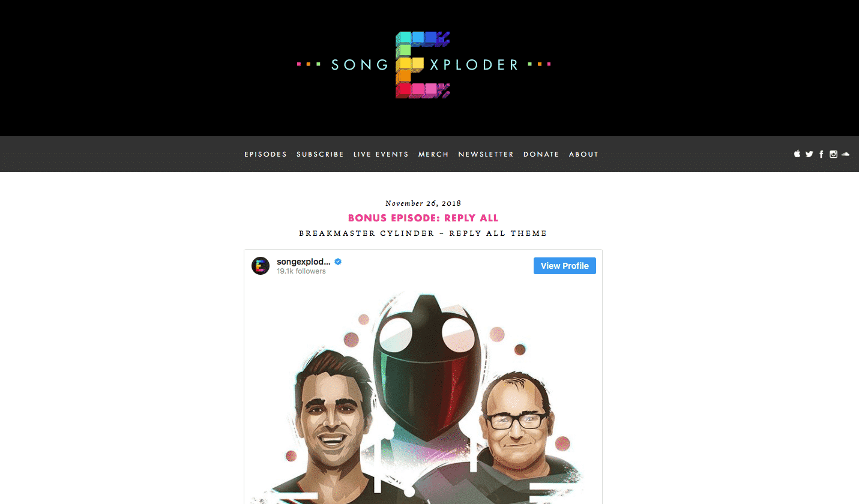Visit the Facebook icon link
This screenshot has height=504, width=859.
pyautogui.click(x=821, y=154)
